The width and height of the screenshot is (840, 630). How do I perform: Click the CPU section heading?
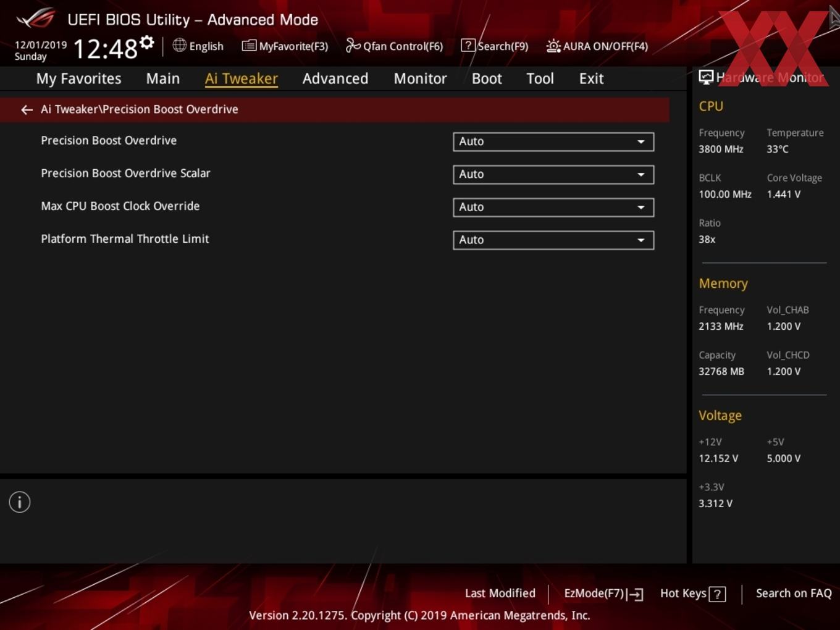pos(711,106)
